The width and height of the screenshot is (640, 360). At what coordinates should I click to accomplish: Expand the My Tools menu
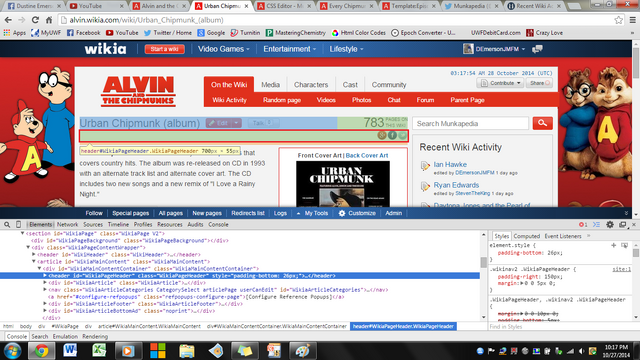[x=312, y=213]
